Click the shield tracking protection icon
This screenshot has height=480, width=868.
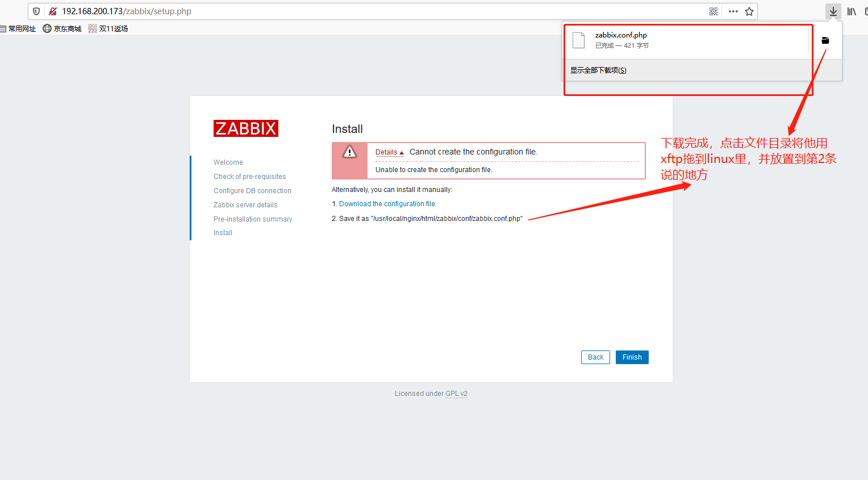[x=36, y=11]
